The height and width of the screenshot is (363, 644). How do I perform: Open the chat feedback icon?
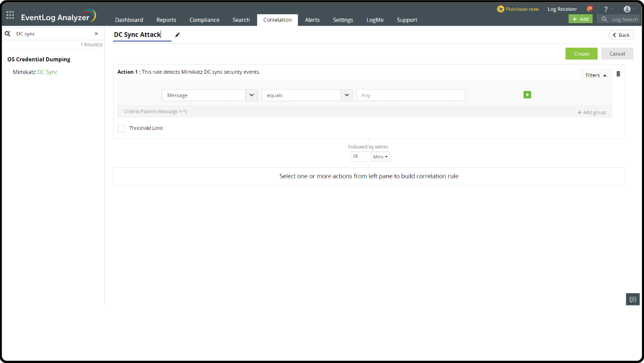click(x=633, y=299)
